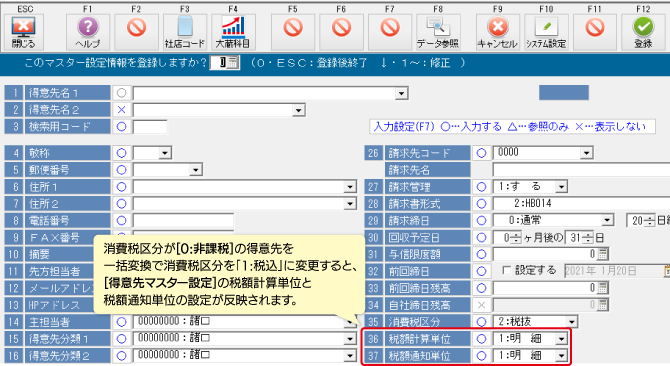Open 請求先コード dropdown showing 0000
The width and height of the screenshot is (670, 366).
click(586, 153)
